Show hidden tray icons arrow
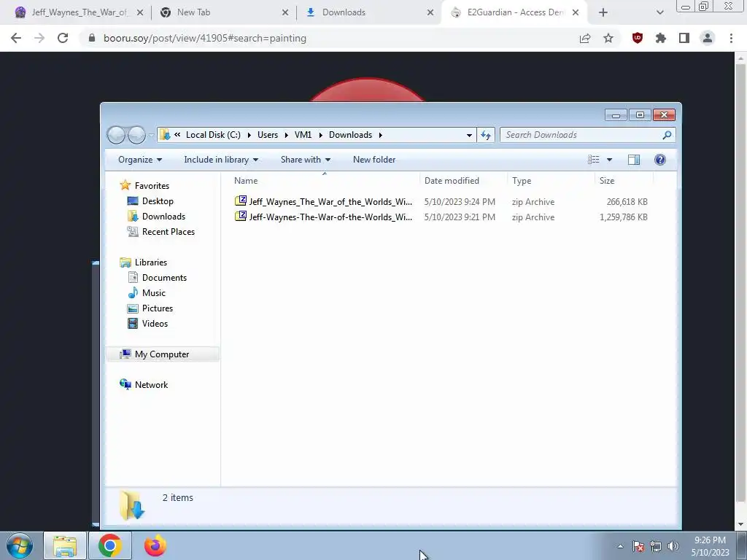The image size is (747, 560). (x=620, y=546)
